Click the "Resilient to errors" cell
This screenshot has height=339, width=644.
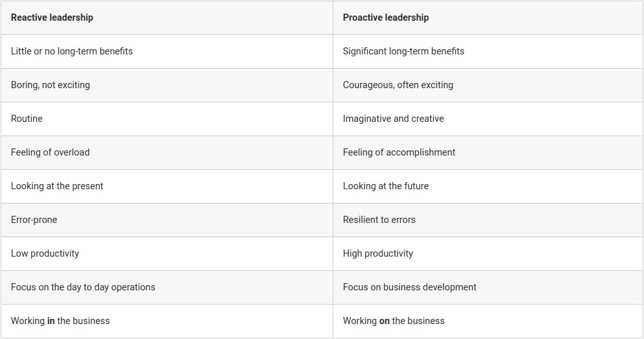[x=488, y=220]
